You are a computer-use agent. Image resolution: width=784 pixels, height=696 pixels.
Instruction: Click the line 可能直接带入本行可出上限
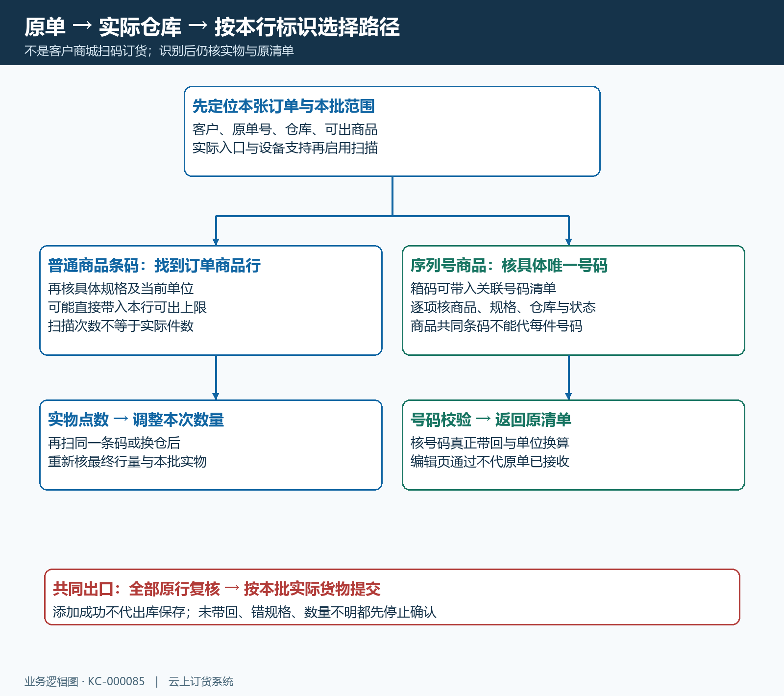click(x=127, y=307)
